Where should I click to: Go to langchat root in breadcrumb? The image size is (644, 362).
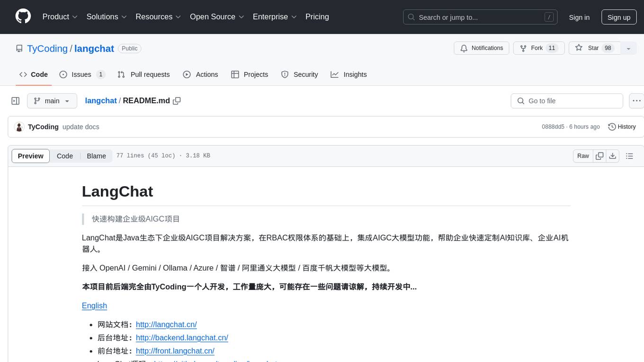click(x=101, y=100)
